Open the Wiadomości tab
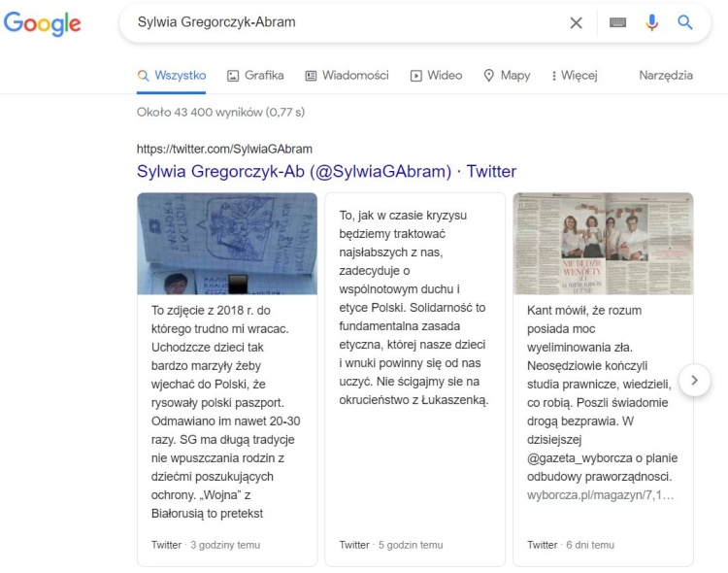This screenshot has height=573, width=728. tap(347, 76)
